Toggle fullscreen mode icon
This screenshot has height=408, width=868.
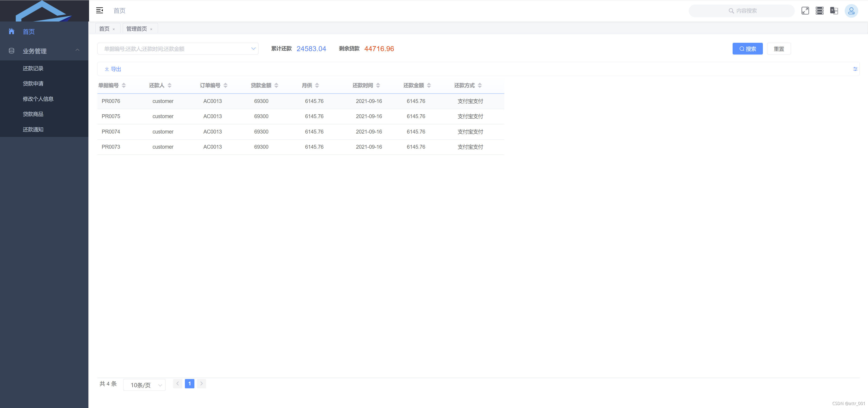(x=805, y=11)
